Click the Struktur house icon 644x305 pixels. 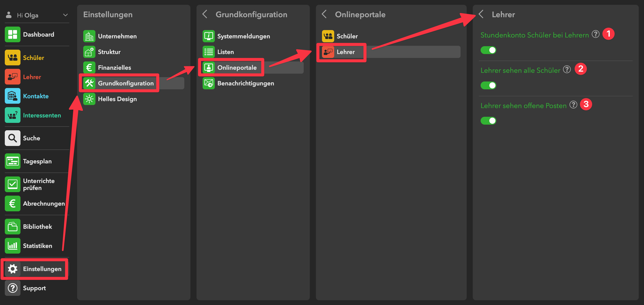(89, 52)
